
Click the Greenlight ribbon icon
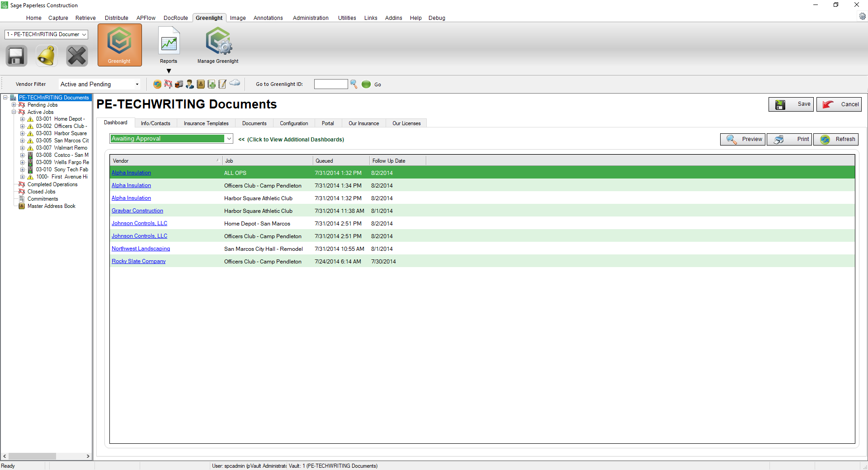tap(119, 45)
